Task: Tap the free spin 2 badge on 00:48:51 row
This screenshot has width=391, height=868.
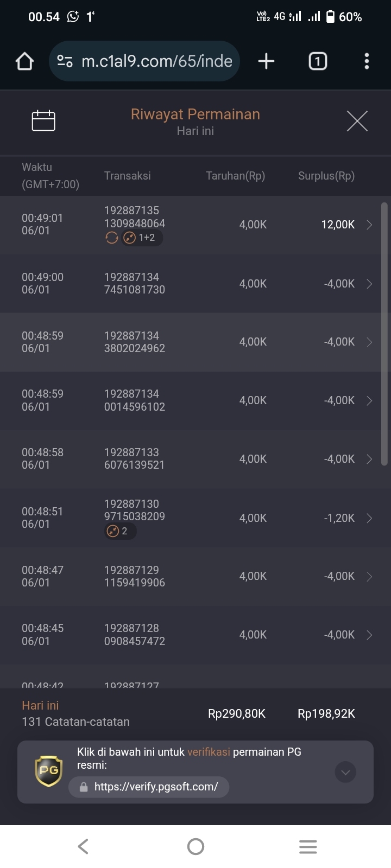Action: pyautogui.click(x=120, y=531)
